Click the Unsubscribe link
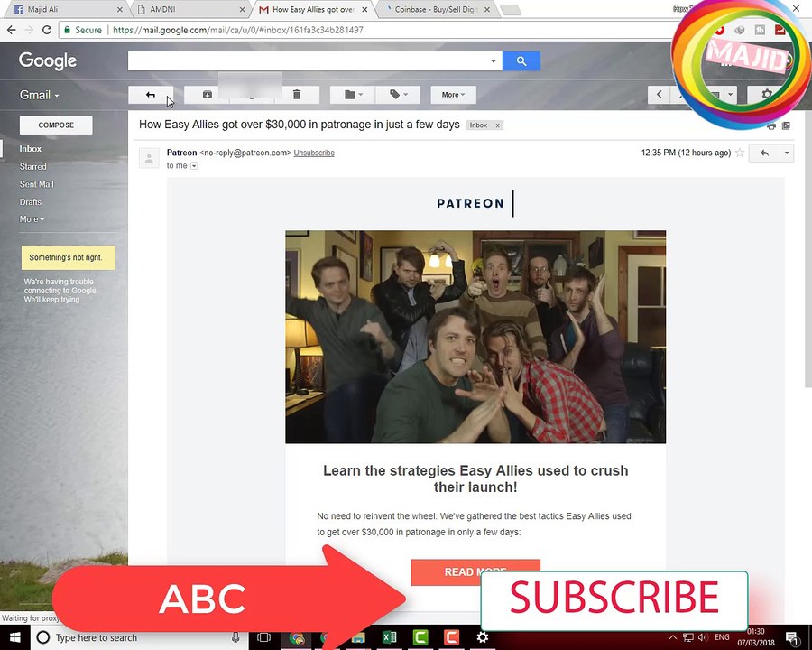Image resolution: width=812 pixels, height=650 pixels. click(314, 153)
